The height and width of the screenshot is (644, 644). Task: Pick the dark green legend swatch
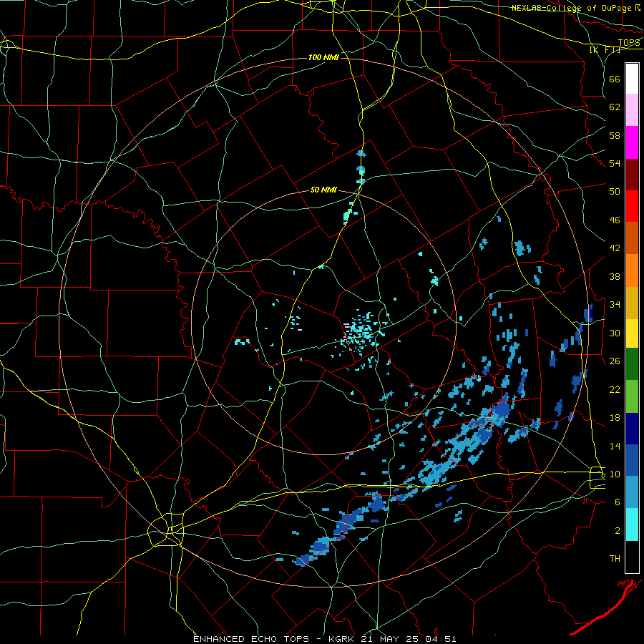coord(632,364)
